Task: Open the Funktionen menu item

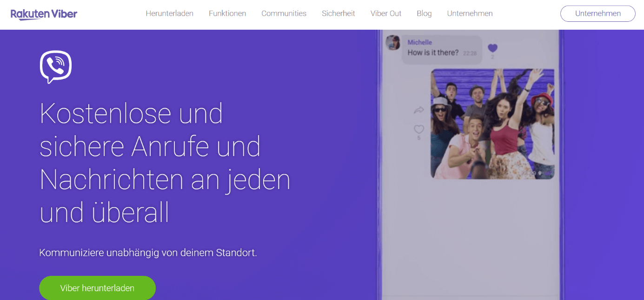Action: (x=227, y=13)
